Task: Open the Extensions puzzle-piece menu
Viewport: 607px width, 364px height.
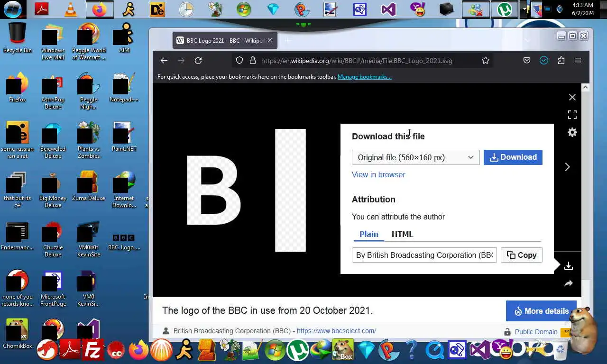Action: [561, 61]
